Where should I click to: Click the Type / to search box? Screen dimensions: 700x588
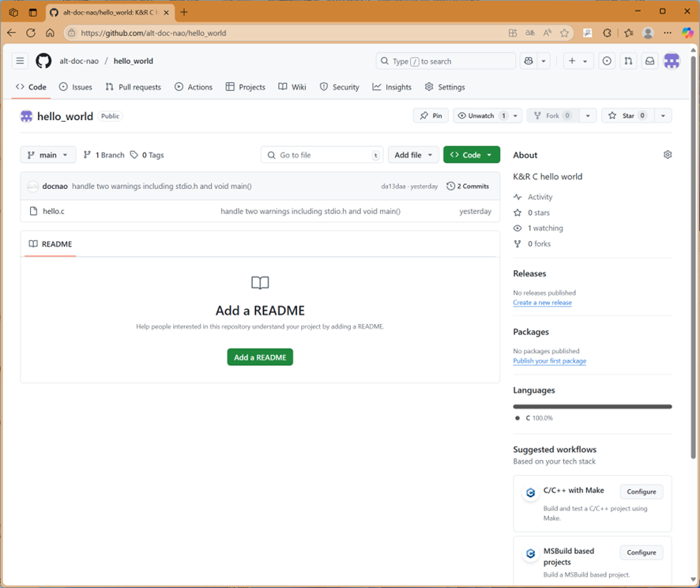click(446, 61)
